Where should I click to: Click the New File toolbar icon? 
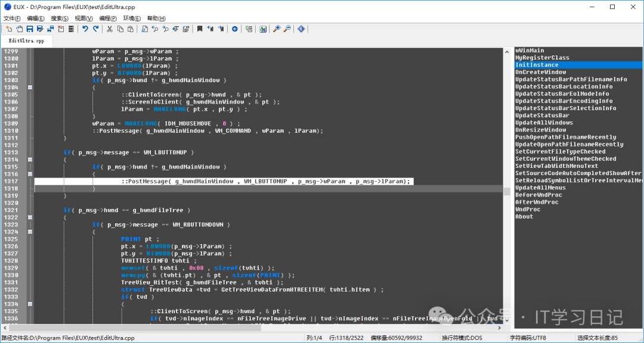(9, 29)
